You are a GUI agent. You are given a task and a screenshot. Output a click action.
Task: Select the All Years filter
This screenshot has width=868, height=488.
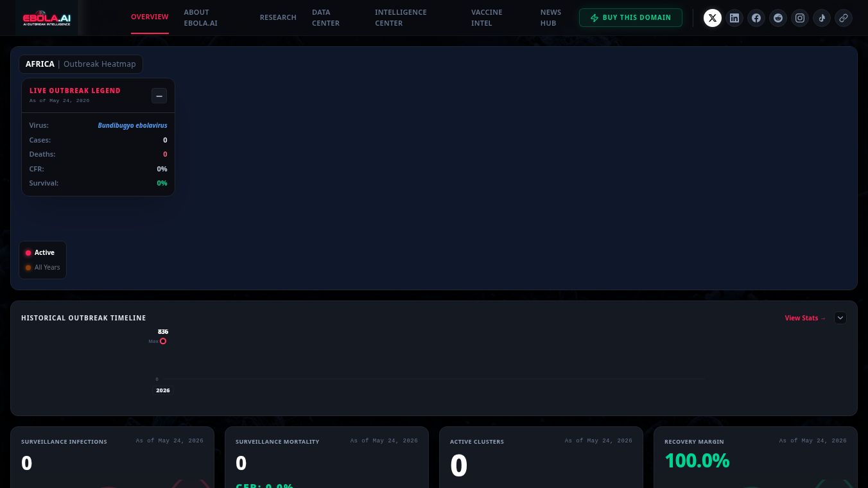click(x=42, y=268)
